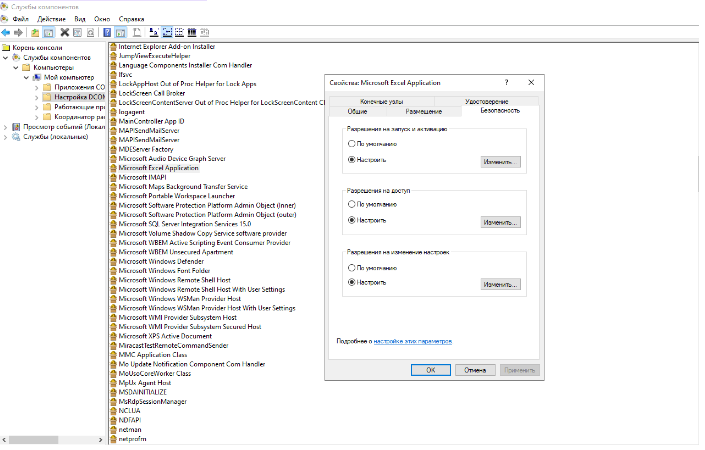Select the Microsoft Windows Defender entry icon
The image size is (705, 450).
pos(112,261)
